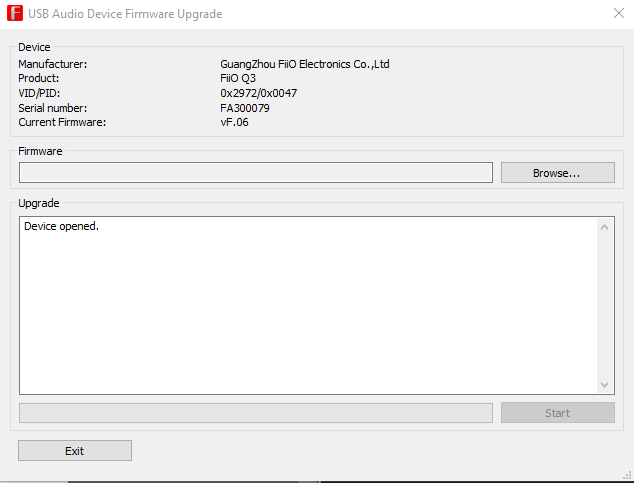The height and width of the screenshot is (483, 634).
Task: Click the 'Serial number:' label
Action: [x=53, y=108]
